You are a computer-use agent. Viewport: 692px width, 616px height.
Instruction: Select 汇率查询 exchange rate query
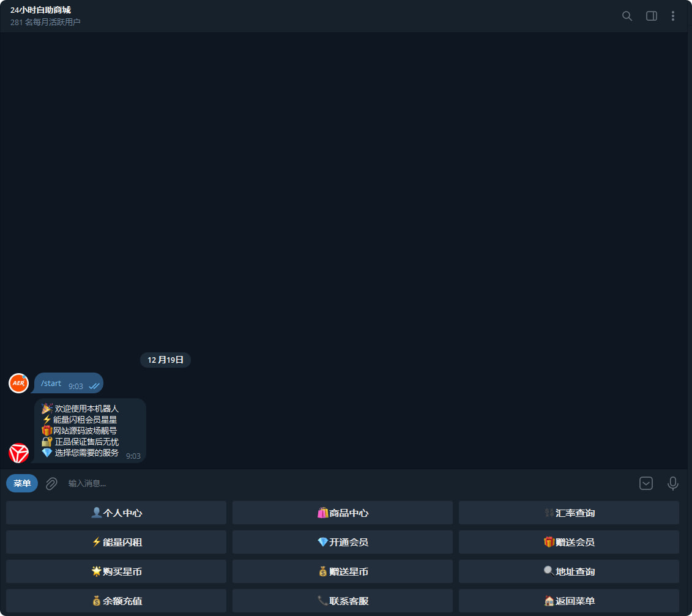569,513
